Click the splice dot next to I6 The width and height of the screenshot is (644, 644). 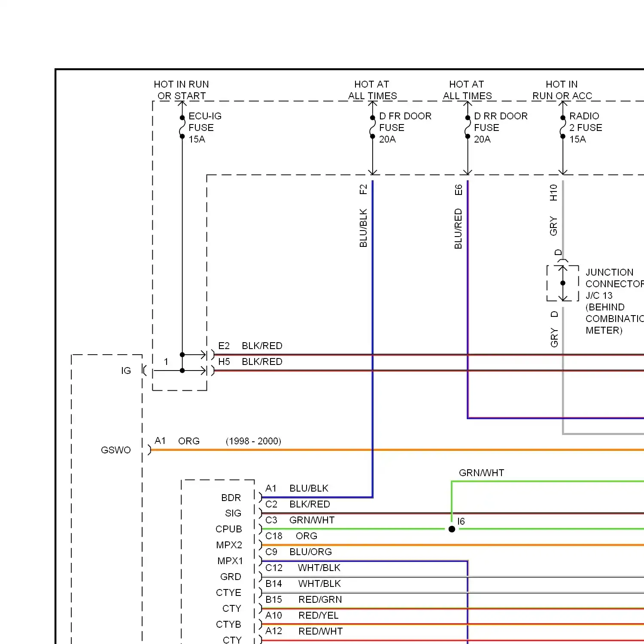(452, 529)
